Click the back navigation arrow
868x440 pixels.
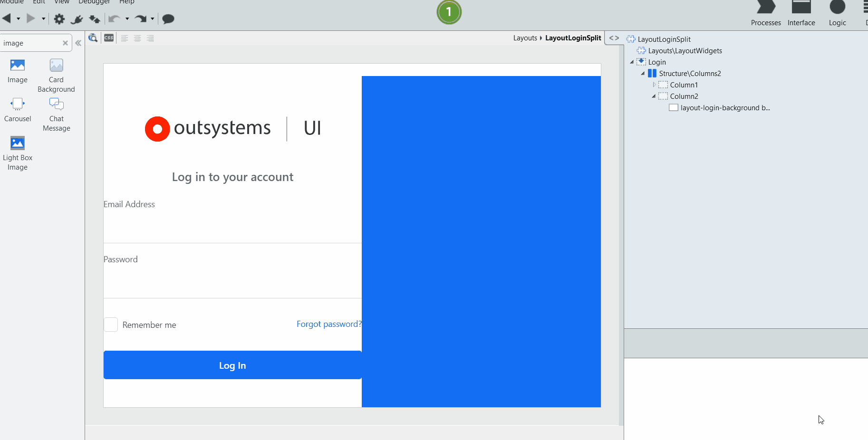coord(7,19)
